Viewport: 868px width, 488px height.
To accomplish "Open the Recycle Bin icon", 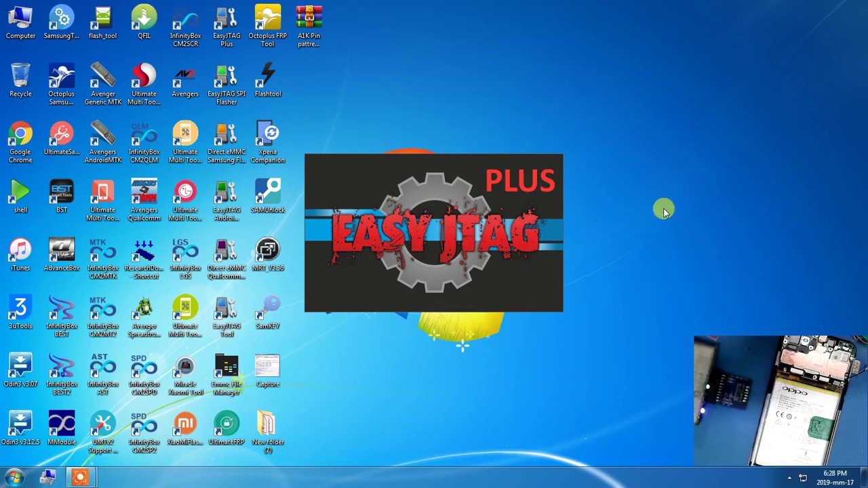I will [x=20, y=81].
